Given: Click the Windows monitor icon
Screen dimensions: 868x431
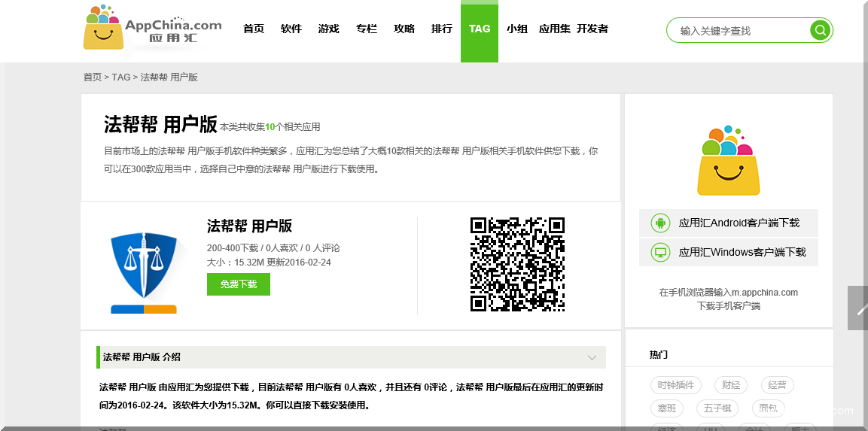Looking at the screenshot, I should click(x=660, y=252).
